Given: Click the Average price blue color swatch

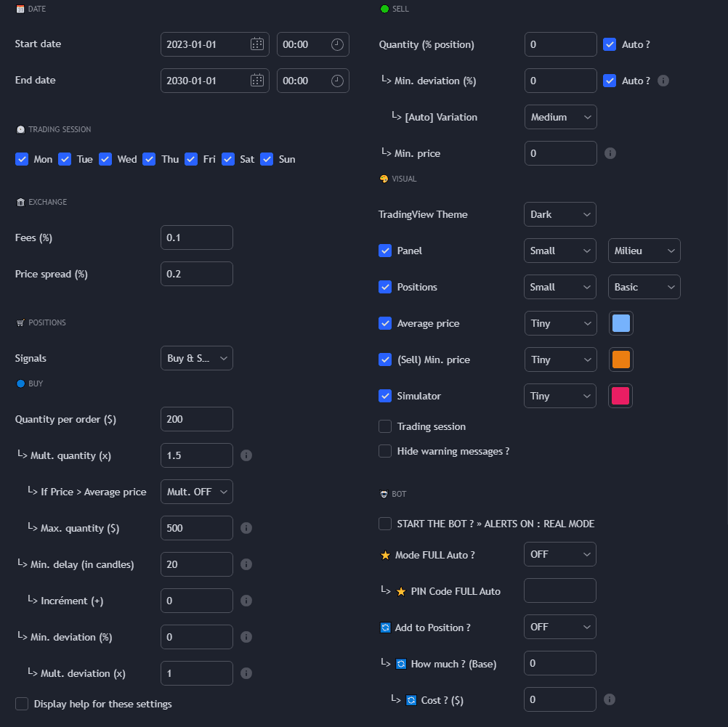Looking at the screenshot, I should (x=621, y=323).
